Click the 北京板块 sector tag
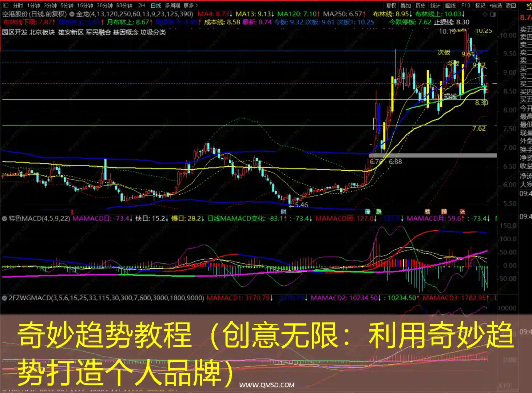The image size is (532, 393). click(42, 32)
